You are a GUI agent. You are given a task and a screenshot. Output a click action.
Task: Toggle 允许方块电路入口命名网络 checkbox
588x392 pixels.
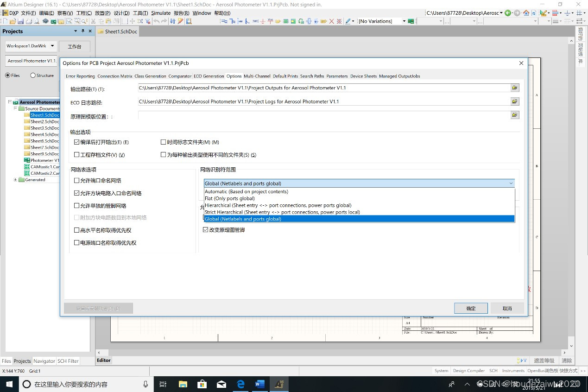pos(77,193)
